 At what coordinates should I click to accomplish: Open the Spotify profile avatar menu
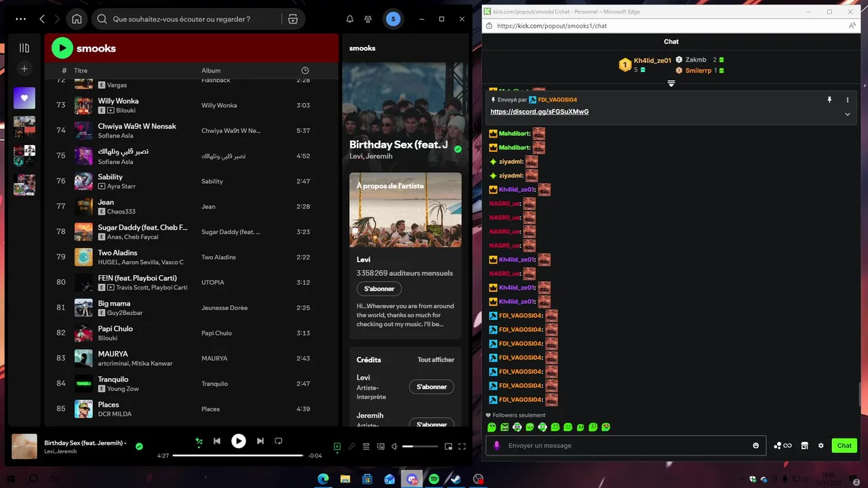[x=393, y=19]
